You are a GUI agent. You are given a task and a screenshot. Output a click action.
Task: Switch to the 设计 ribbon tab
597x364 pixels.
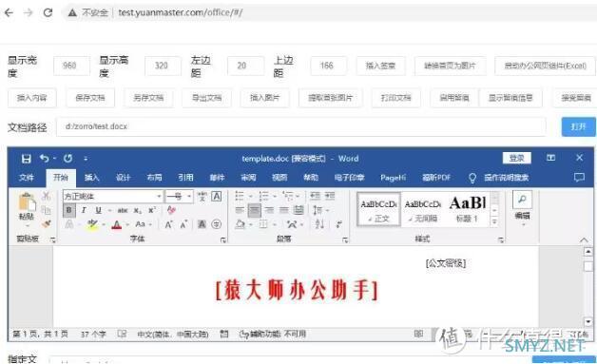point(123,178)
